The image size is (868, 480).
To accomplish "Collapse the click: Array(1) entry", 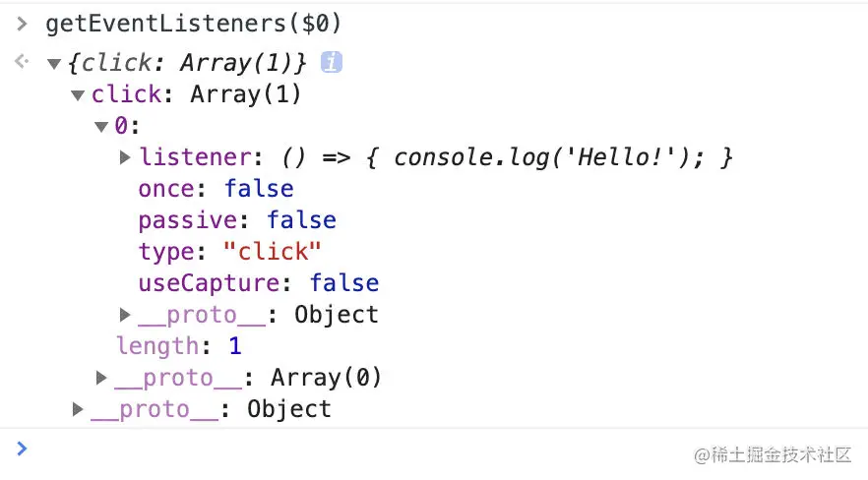I will click(78, 95).
